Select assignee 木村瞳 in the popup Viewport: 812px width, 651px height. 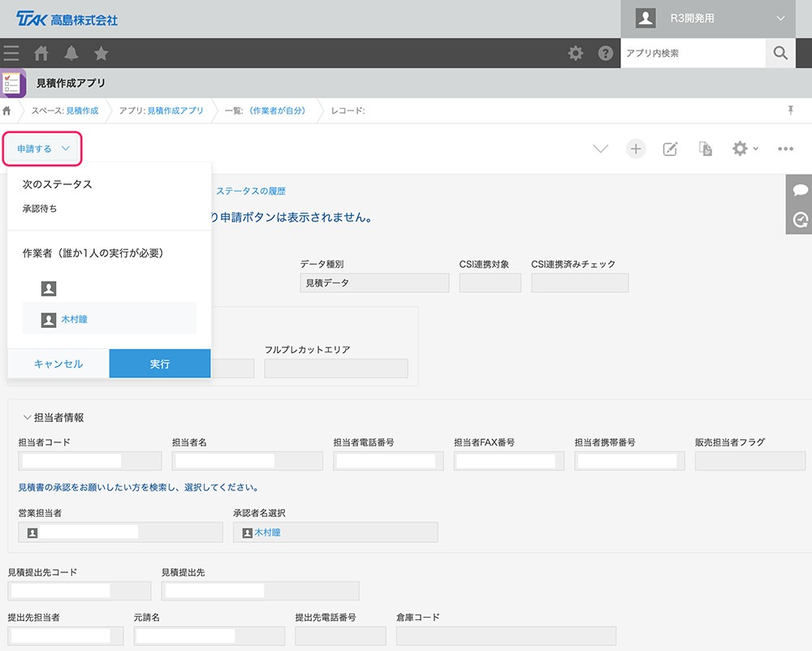(x=110, y=317)
